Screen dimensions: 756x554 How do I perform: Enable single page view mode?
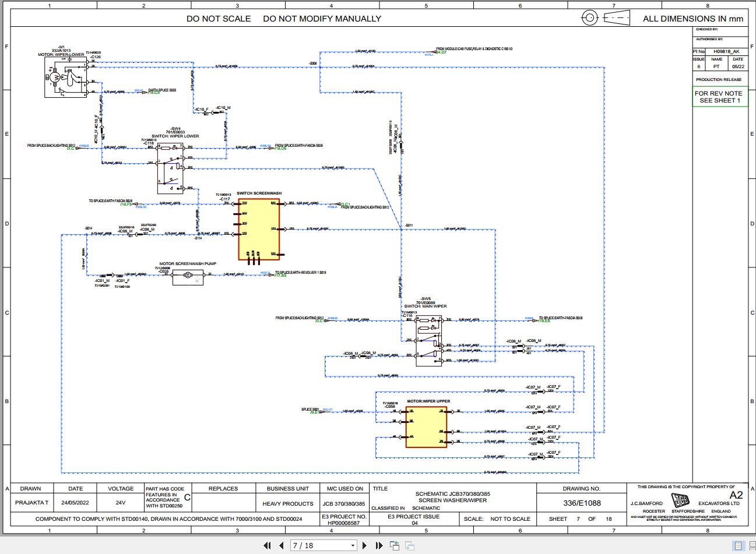[737, 546]
